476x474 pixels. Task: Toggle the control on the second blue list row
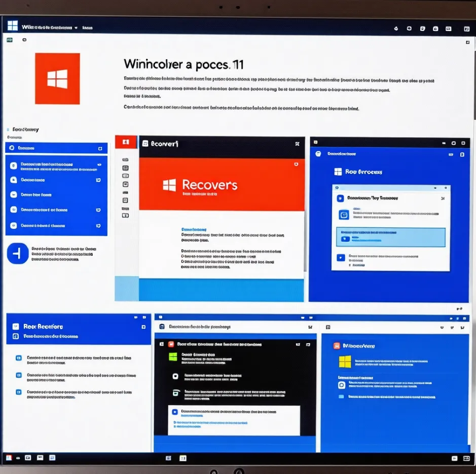coord(98,180)
